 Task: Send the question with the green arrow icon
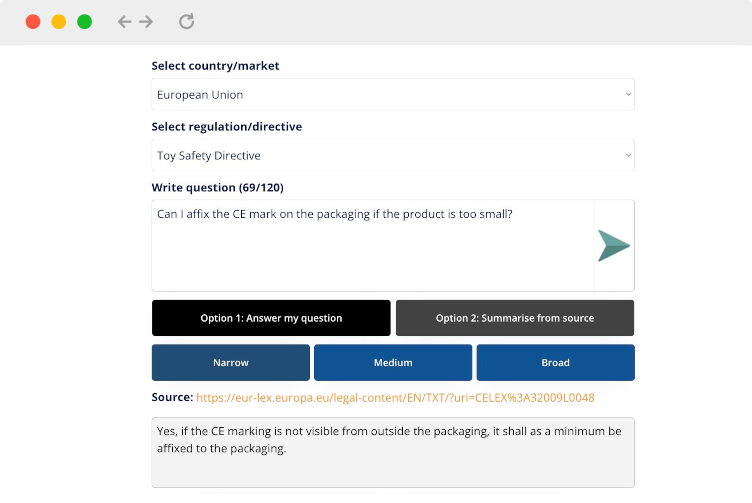[x=613, y=246]
